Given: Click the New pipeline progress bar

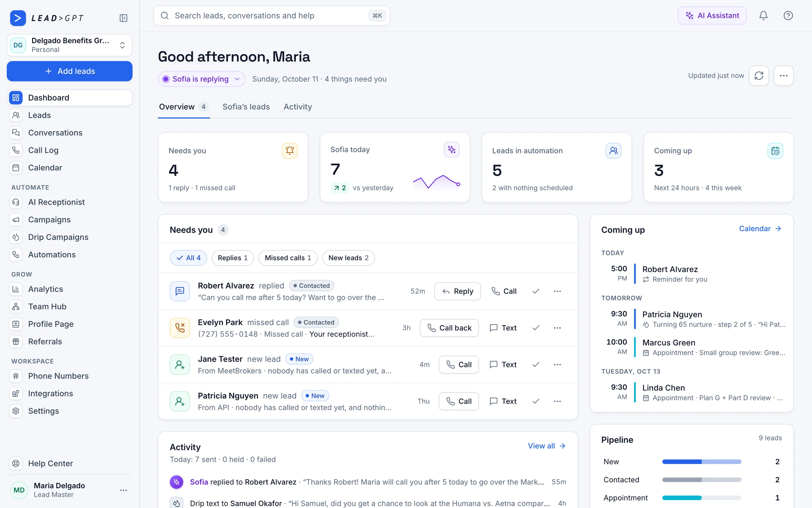Looking at the screenshot, I should click(x=702, y=462).
